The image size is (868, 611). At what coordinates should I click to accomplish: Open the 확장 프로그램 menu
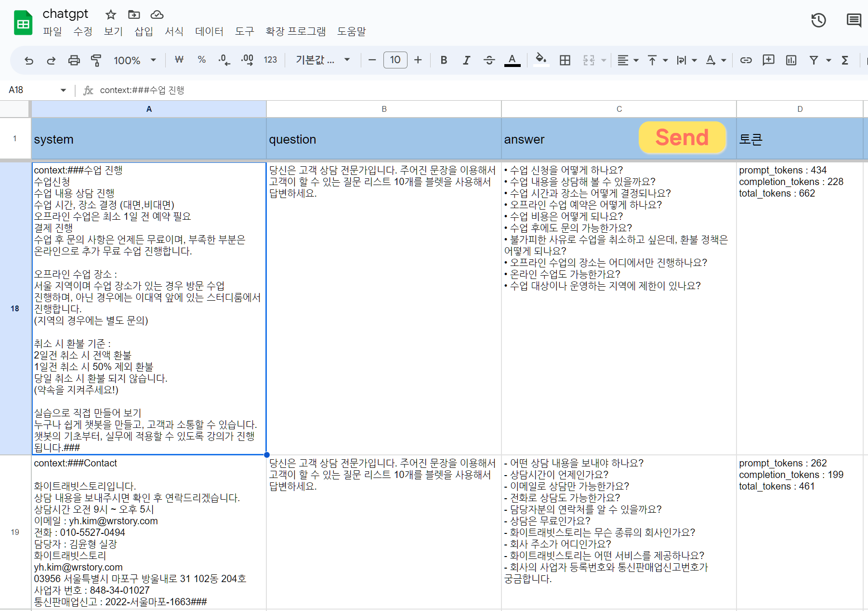coord(295,31)
